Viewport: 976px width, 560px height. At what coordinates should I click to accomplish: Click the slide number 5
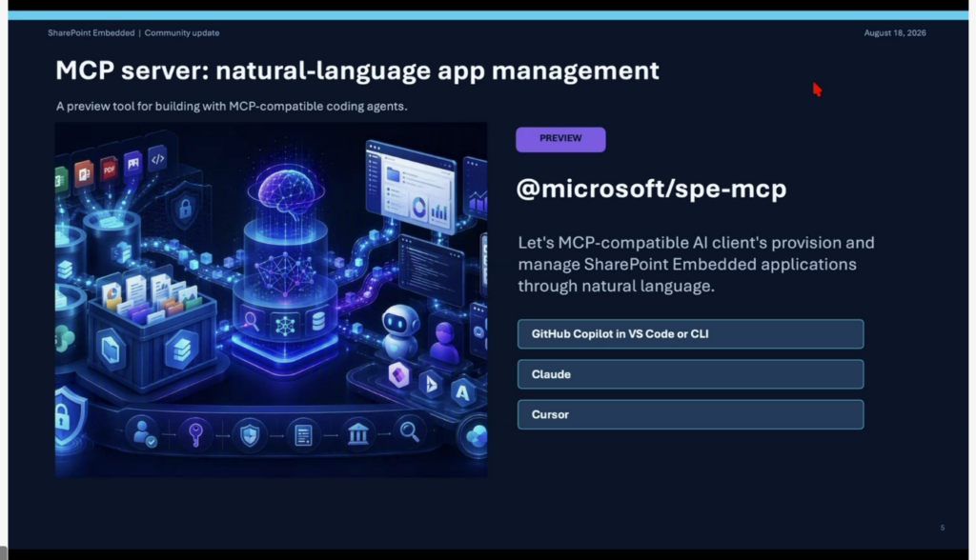point(943,528)
